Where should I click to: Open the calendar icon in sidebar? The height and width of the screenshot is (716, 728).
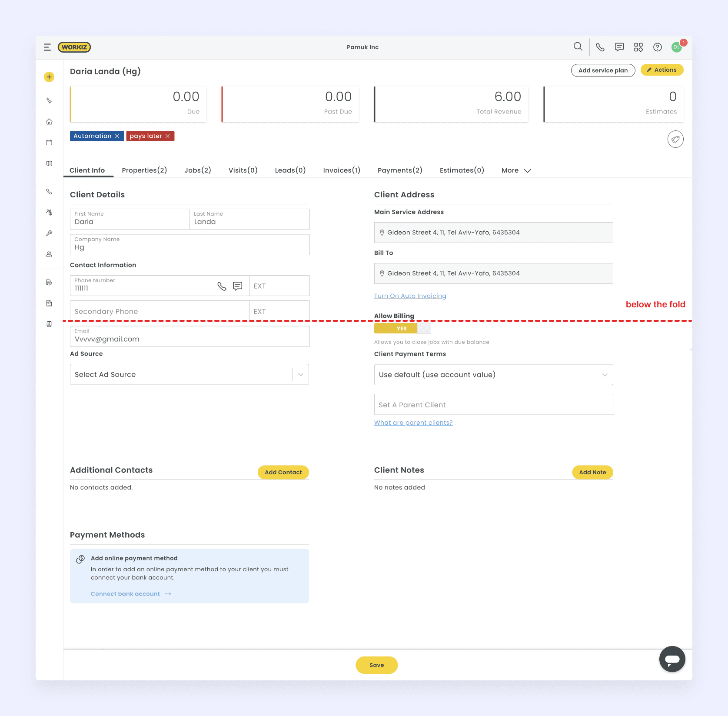pyautogui.click(x=49, y=143)
